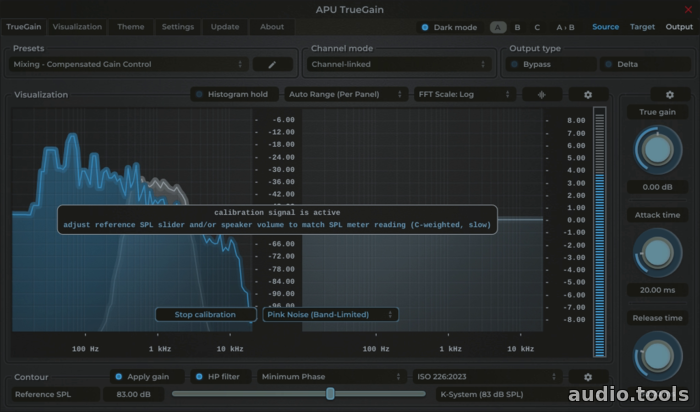This screenshot has height=412, width=700.
Task: Click the -36.00 dB scale label
Action: point(281,182)
